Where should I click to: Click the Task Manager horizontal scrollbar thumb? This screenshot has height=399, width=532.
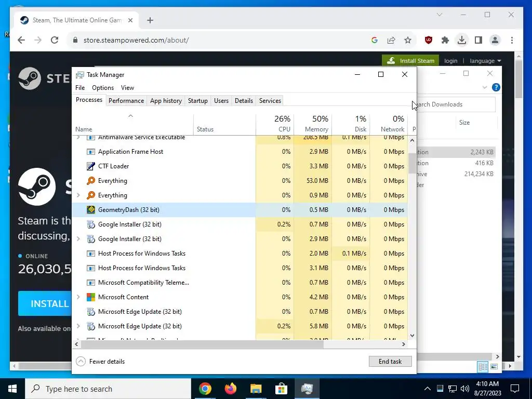202,344
